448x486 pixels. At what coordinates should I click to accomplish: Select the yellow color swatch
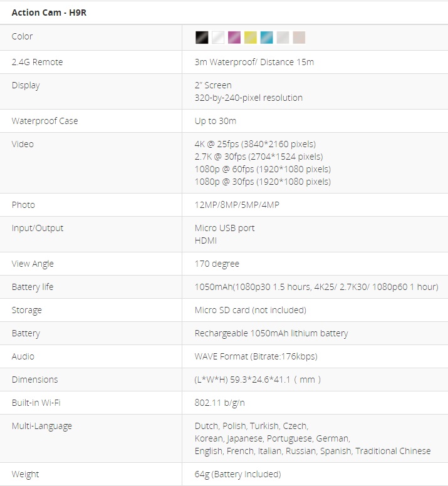pyautogui.click(x=251, y=38)
